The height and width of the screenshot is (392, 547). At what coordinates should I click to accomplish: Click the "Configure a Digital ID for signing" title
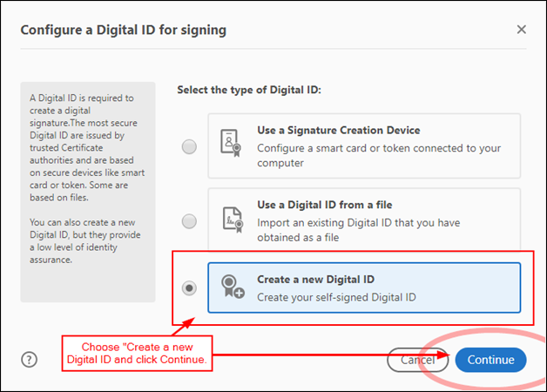pos(124,30)
